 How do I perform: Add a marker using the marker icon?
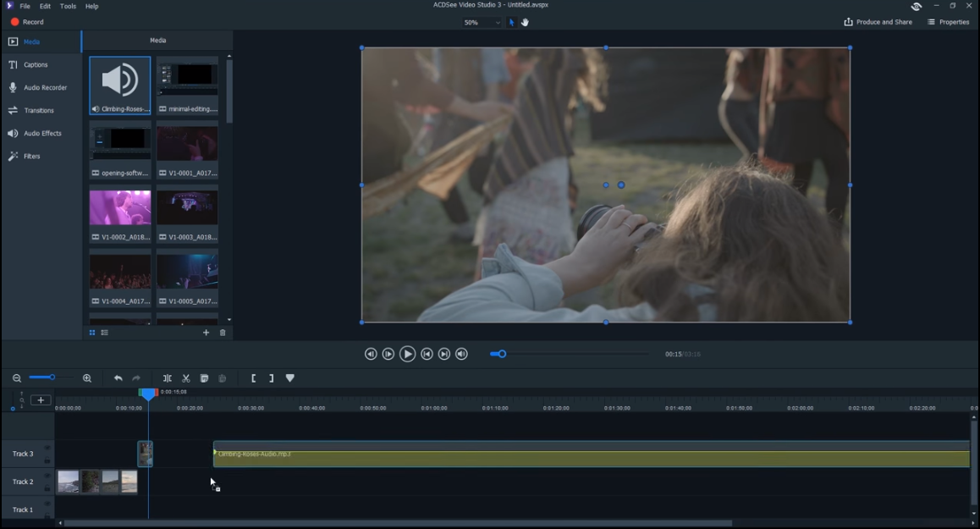click(x=290, y=378)
